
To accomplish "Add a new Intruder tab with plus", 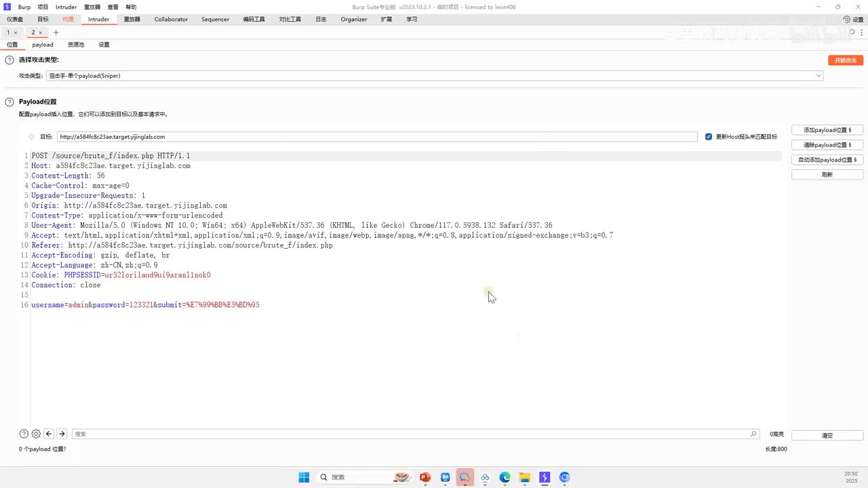I will [56, 33].
